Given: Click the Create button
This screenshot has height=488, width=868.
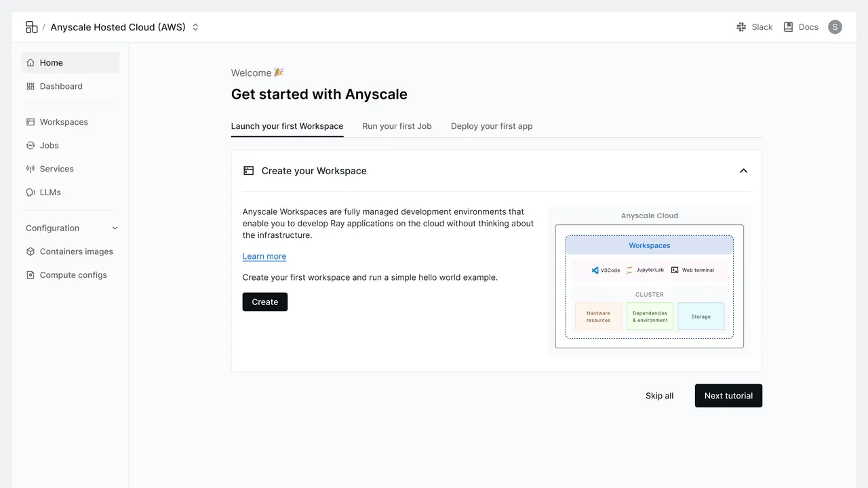Looking at the screenshot, I should click(265, 302).
